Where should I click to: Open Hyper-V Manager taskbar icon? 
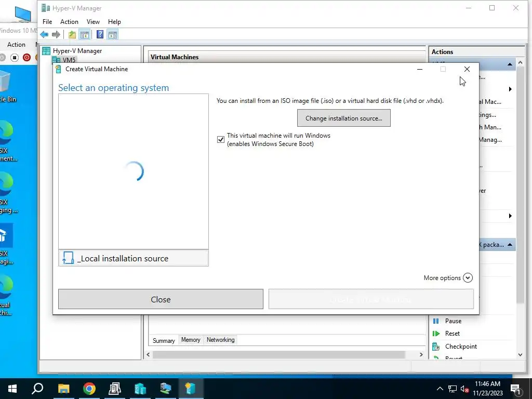click(140, 389)
